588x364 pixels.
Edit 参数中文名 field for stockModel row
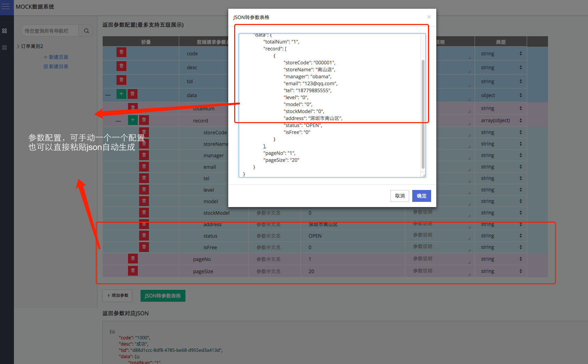point(275,213)
